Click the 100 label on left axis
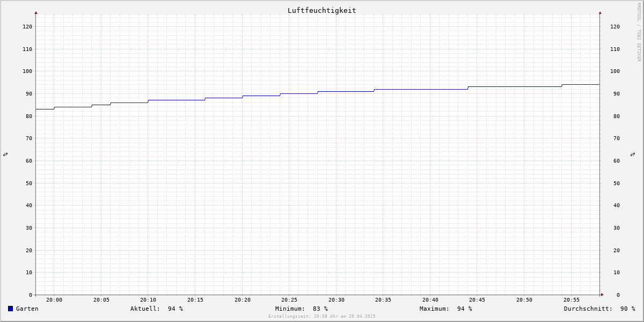 [x=27, y=71]
